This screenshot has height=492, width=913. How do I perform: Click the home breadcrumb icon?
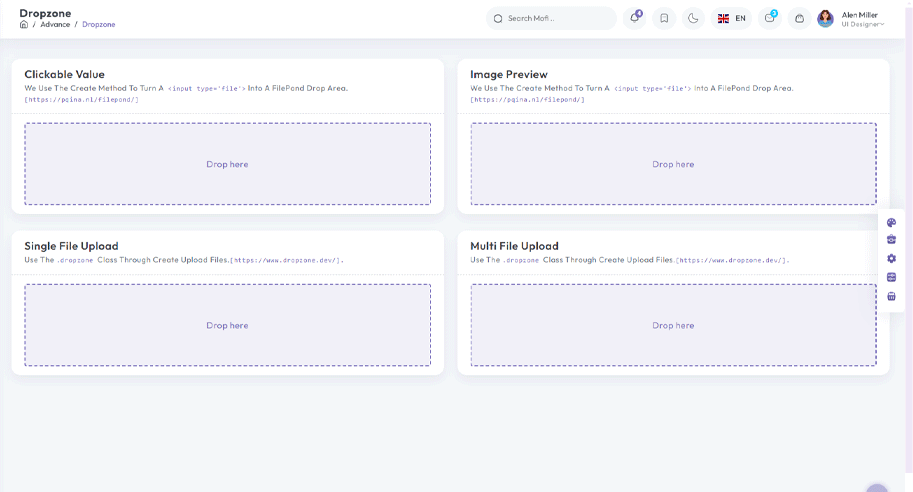24,24
